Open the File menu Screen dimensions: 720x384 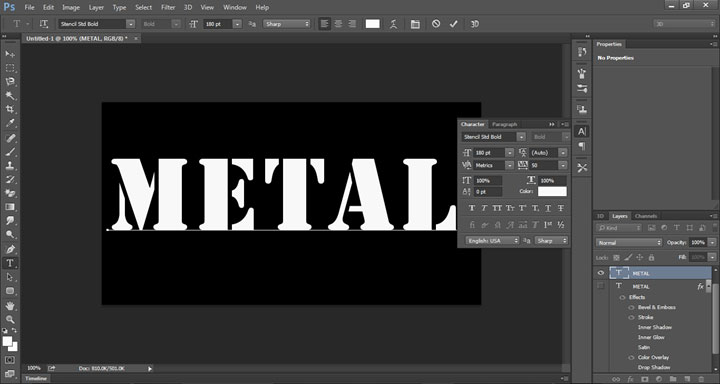29,7
